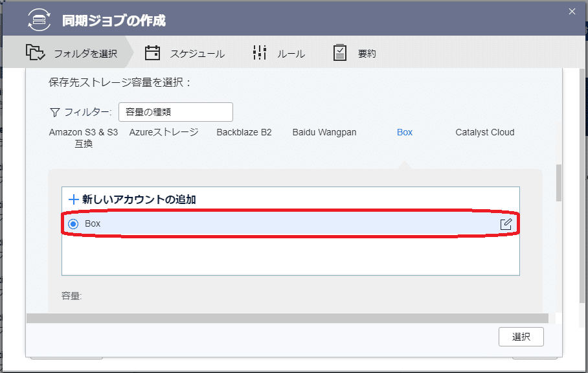Click the vertical scrollbar thumb

558,183
